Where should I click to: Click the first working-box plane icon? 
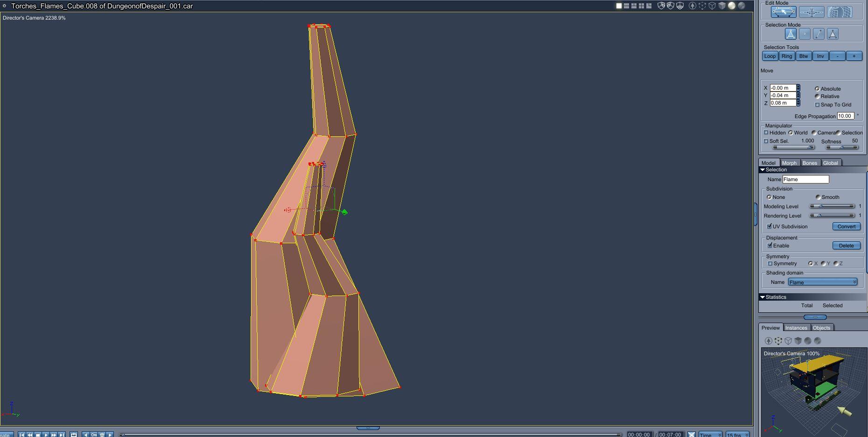click(x=661, y=6)
